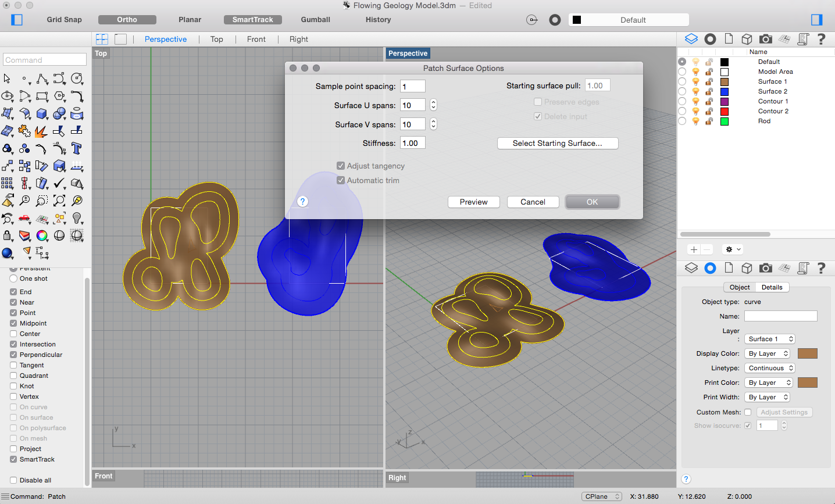Image resolution: width=835 pixels, height=504 pixels.
Task: Uncheck Adjust tangency in Patch options
Action: pos(341,166)
